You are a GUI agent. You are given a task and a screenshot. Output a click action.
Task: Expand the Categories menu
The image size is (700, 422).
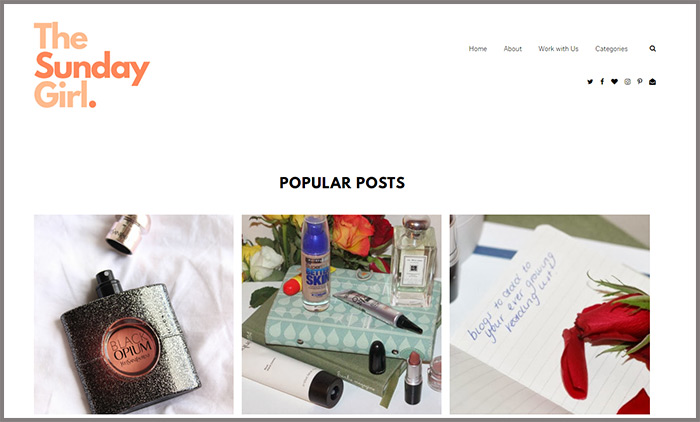tap(611, 49)
